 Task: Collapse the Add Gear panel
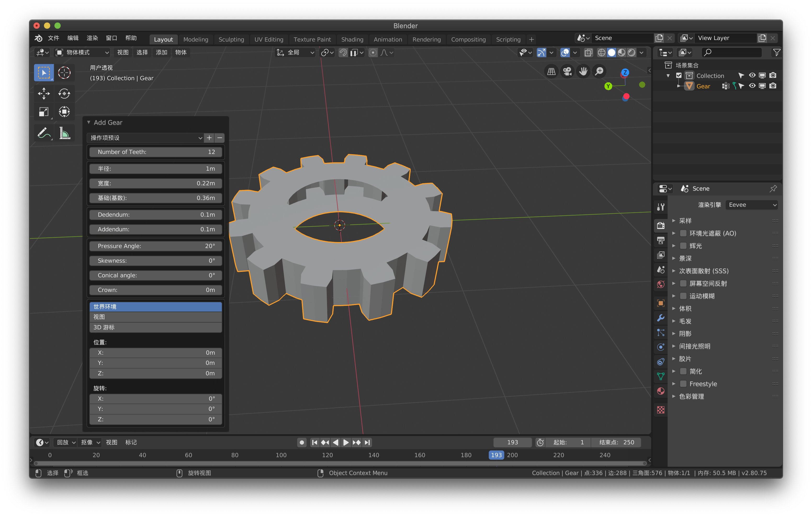coord(89,122)
